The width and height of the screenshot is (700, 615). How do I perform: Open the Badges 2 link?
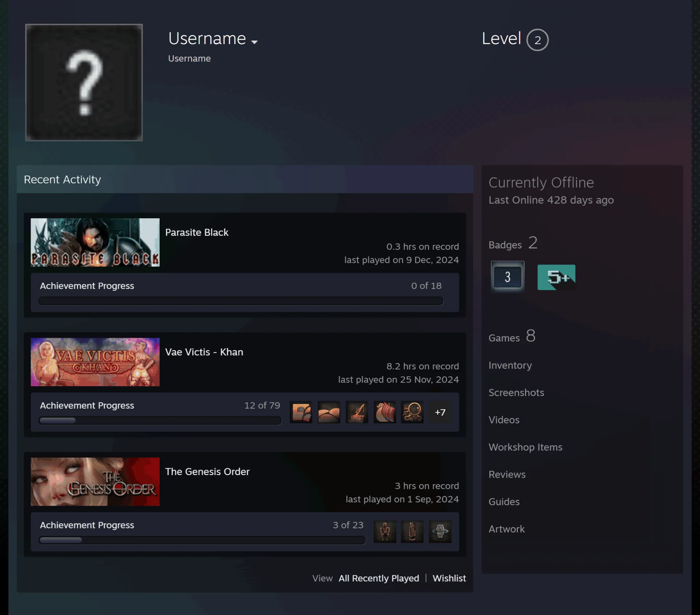(513, 243)
